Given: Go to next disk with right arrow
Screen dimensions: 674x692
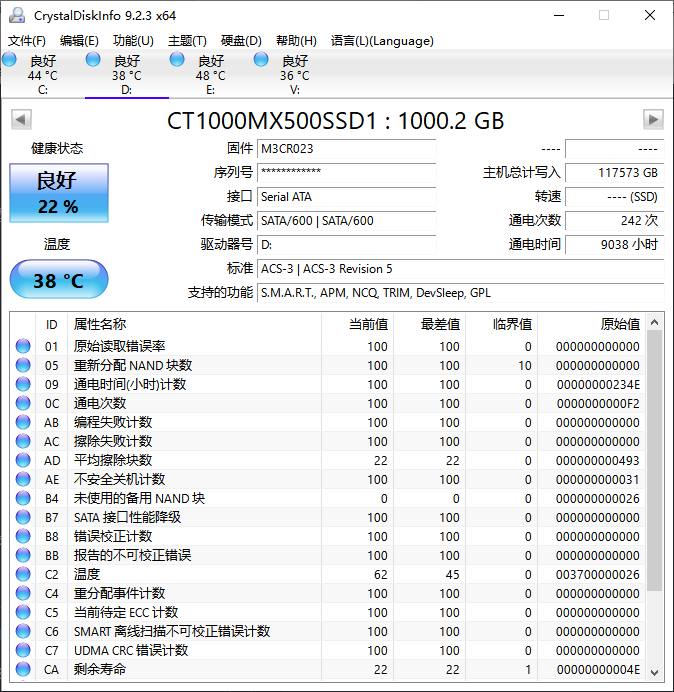Looking at the screenshot, I should click(653, 120).
